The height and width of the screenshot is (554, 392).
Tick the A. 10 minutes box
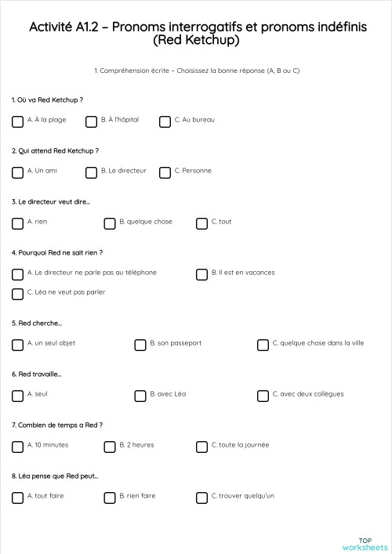coord(18,447)
